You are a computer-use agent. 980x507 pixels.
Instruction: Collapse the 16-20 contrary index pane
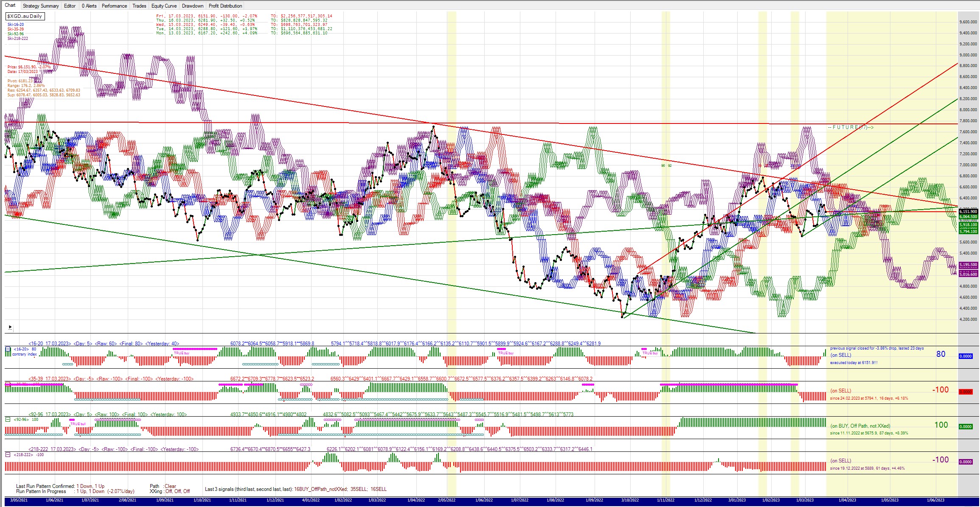[8, 349]
